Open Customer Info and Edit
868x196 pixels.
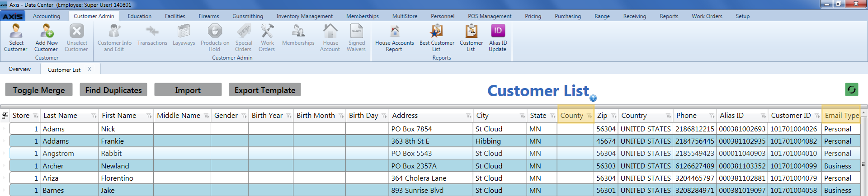[114, 38]
